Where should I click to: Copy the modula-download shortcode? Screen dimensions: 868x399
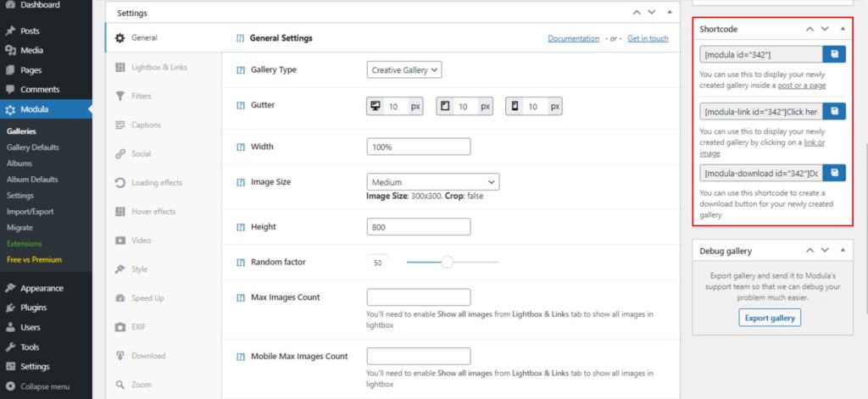pos(835,173)
